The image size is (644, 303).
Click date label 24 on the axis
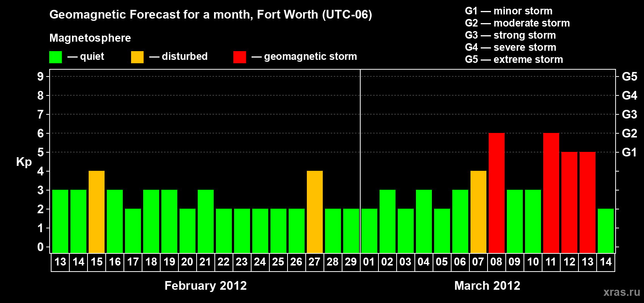260,262
